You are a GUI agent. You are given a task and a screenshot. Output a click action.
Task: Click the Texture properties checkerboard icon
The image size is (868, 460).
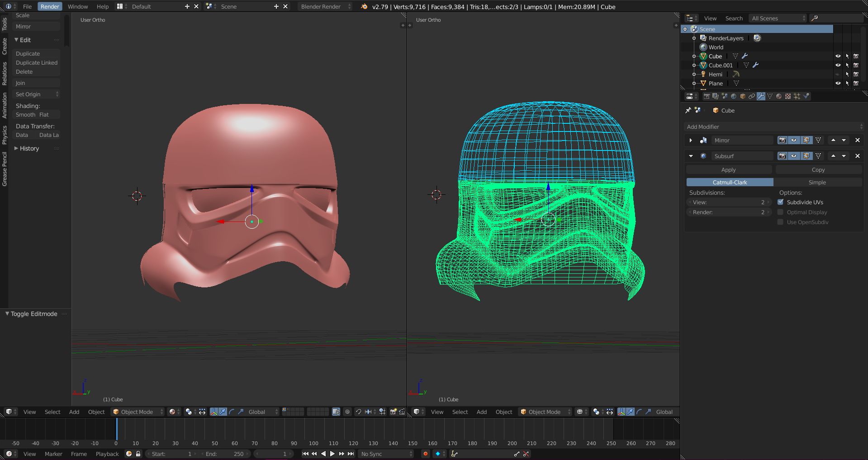[788, 96]
